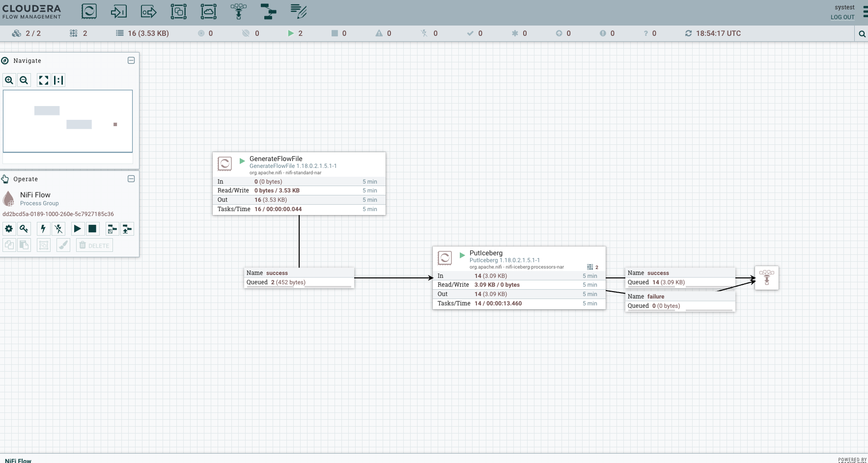868x463 pixels.
Task: Select the Output Port toolbar icon
Action: click(148, 11)
